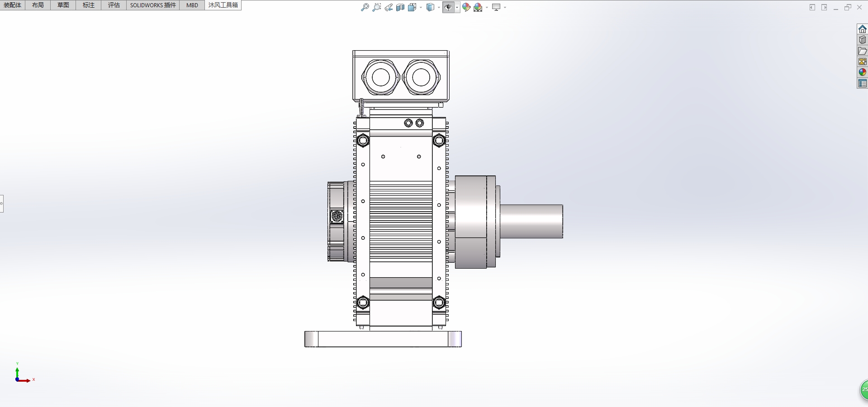Click the expand-right panel arrow button
The width and height of the screenshot is (868, 407).
click(x=824, y=7)
